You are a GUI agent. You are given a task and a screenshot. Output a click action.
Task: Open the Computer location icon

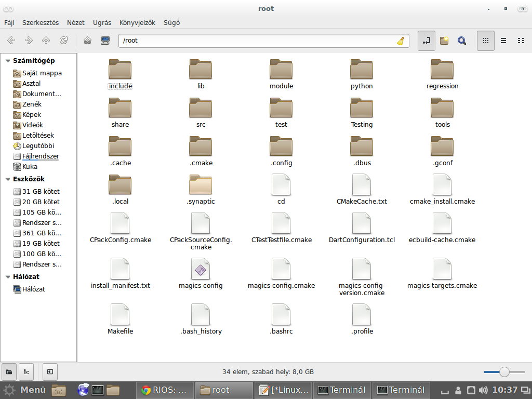[105, 41]
